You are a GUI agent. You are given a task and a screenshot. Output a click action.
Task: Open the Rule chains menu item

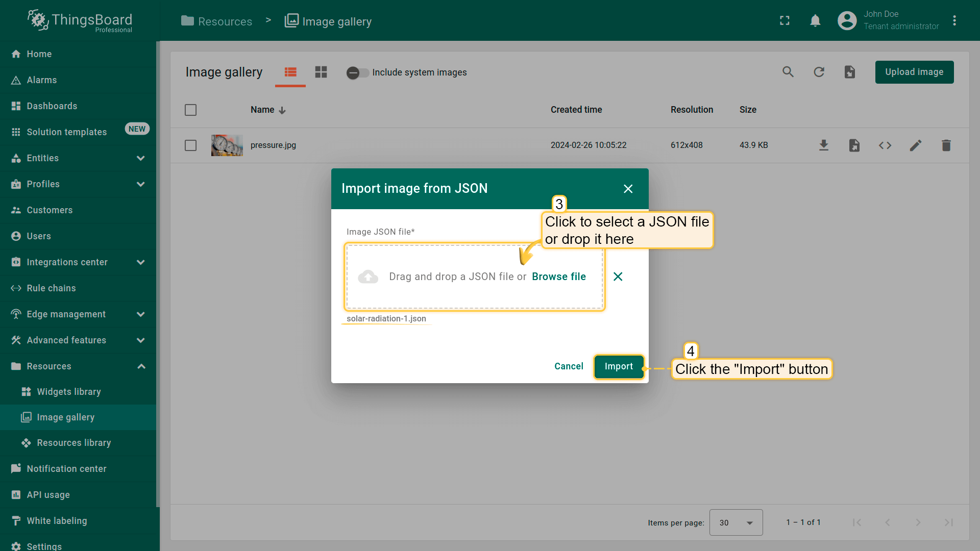tap(51, 288)
